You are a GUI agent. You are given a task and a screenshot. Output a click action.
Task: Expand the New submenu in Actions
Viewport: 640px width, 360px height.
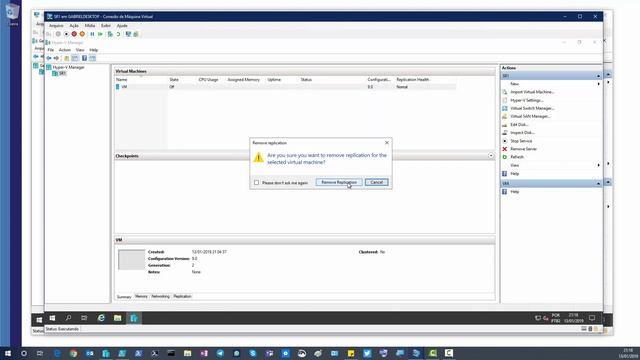[550, 84]
